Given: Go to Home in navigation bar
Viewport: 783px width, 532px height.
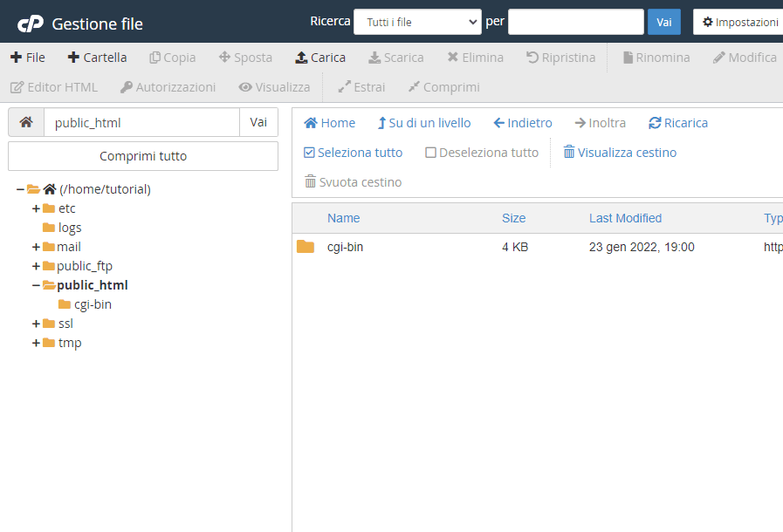Looking at the screenshot, I should point(330,123).
